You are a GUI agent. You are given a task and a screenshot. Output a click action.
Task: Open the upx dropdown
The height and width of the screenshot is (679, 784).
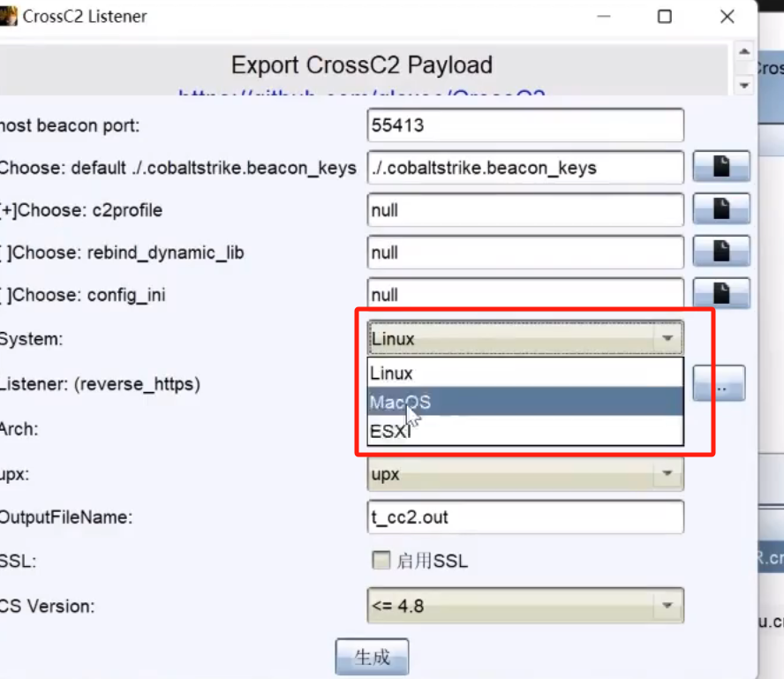pos(525,474)
